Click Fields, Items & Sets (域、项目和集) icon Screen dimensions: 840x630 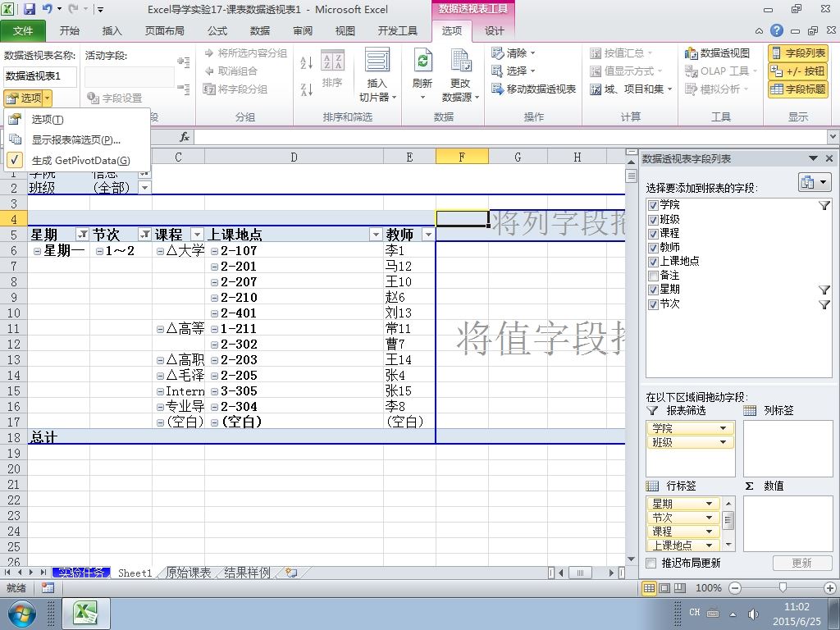596,89
